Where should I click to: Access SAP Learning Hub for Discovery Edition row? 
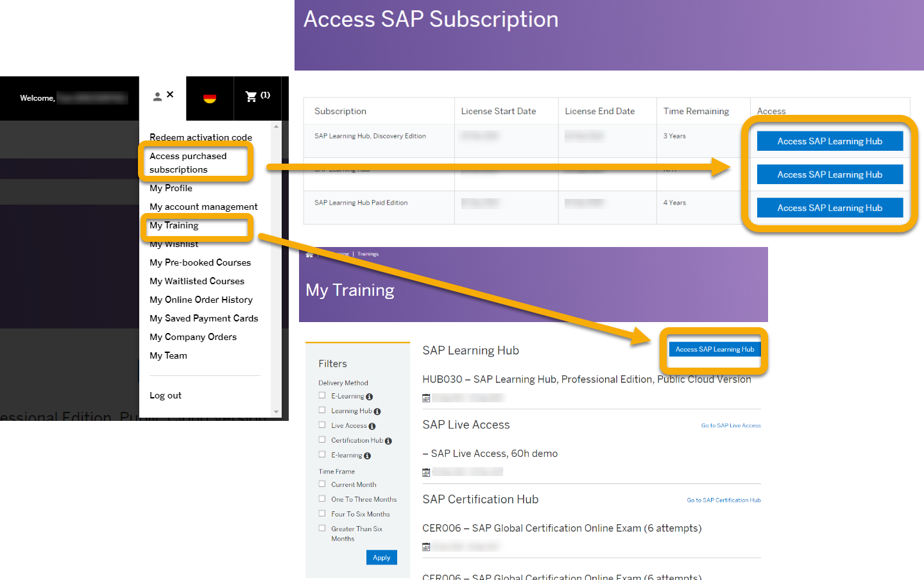point(830,141)
